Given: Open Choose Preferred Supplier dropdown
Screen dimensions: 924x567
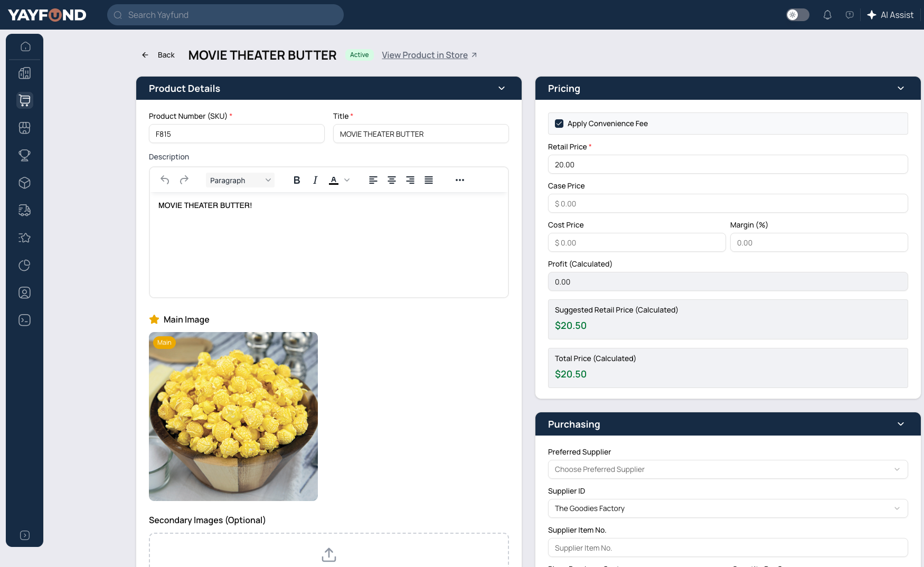Looking at the screenshot, I should tap(728, 469).
